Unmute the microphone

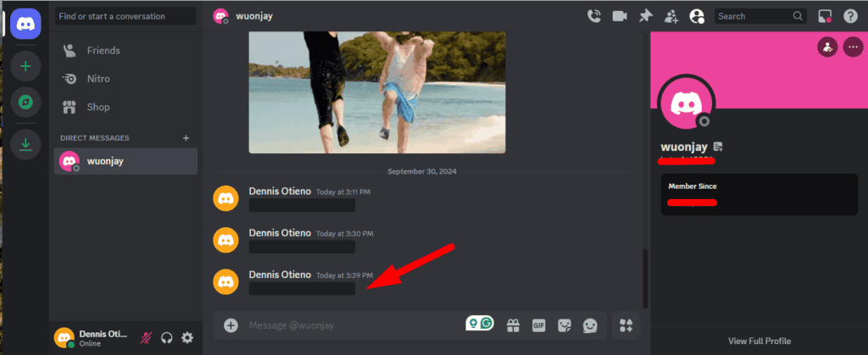point(146,338)
